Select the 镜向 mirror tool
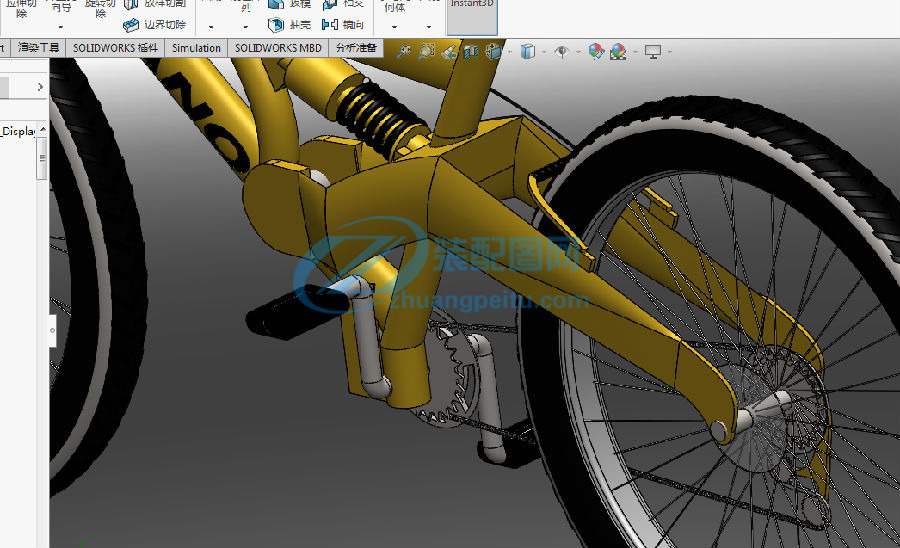900x548 pixels. [343, 25]
